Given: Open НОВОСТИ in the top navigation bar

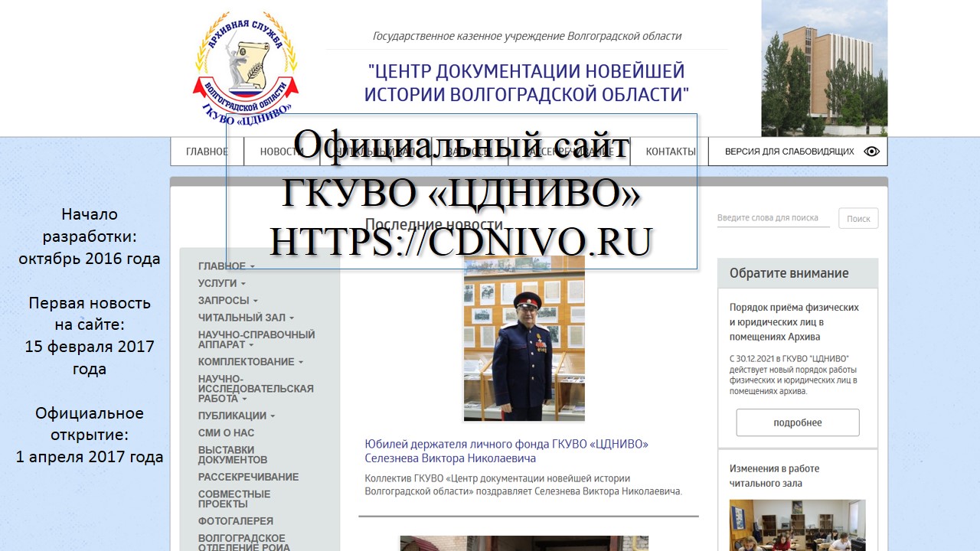Looking at the screenshot, I should [282, 152].
